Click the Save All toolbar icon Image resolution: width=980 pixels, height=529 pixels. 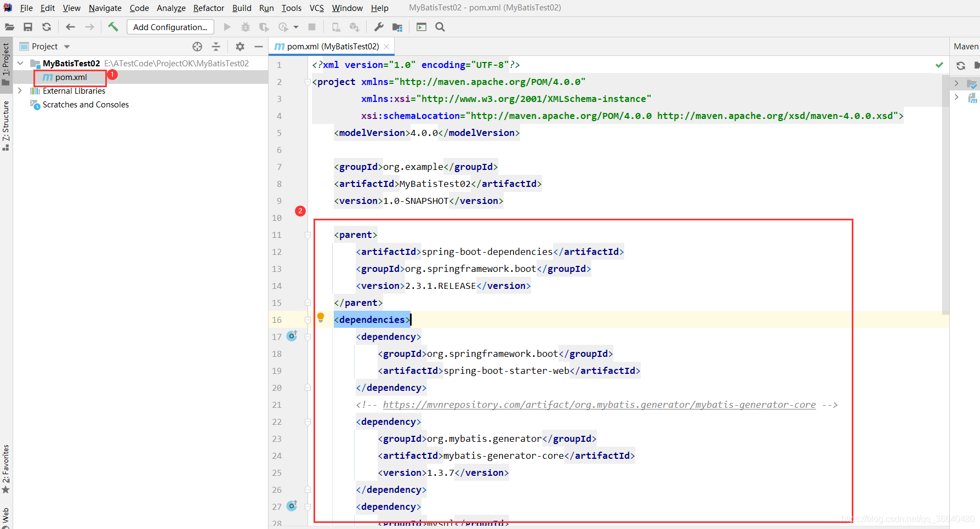28,27
